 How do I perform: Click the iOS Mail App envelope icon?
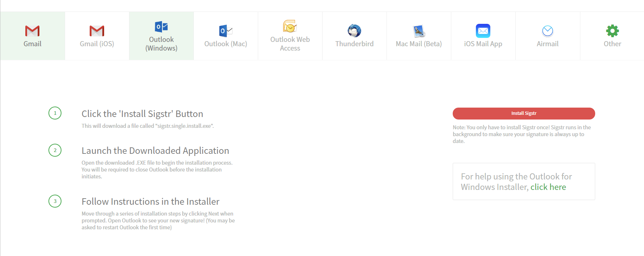click(483, 31)
